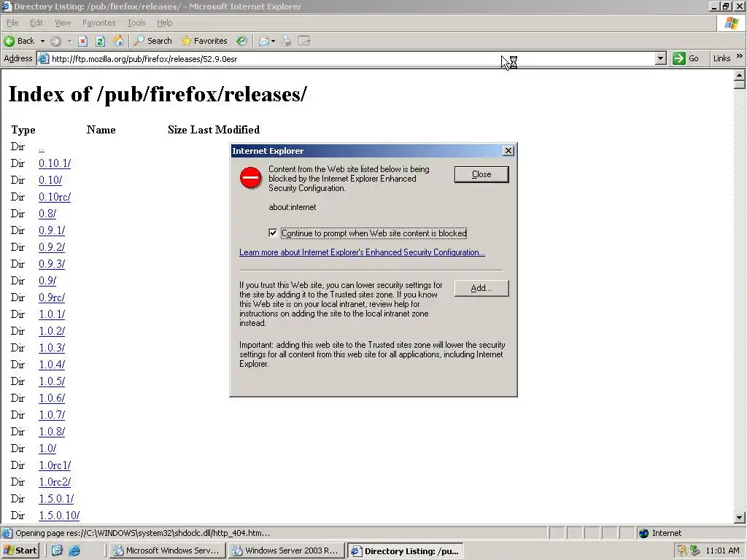Switch to Directory Listing taskbar window

tap(405, 551)
